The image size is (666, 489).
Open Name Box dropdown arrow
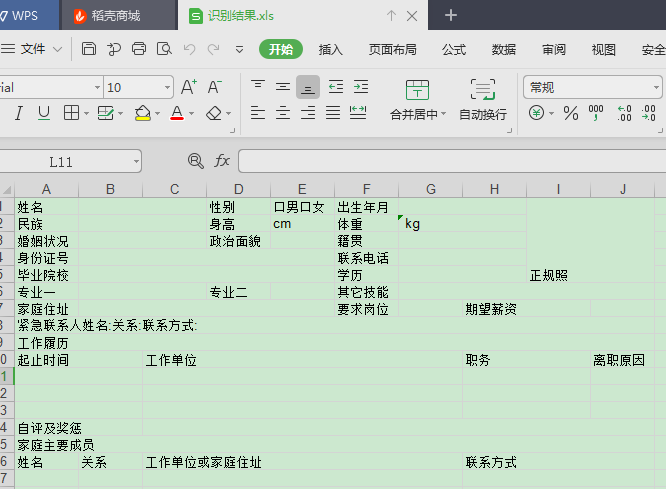[x=136, y=161]
